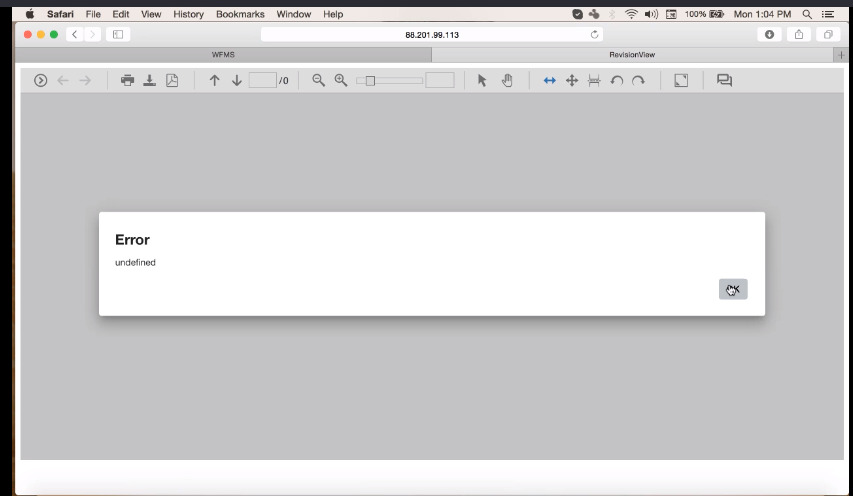Toggle the fit-to-width mode

click(x=549, y=80)
